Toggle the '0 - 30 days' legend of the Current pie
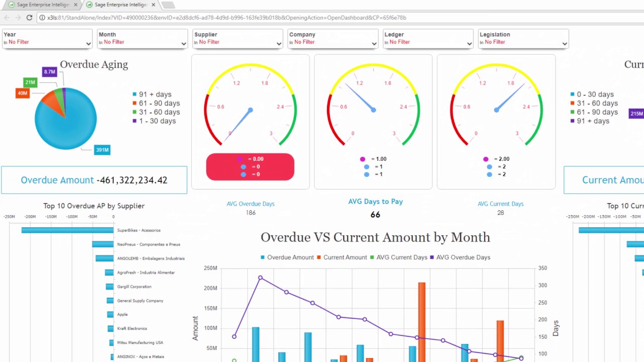Screen dimensions: 644x362 592,95
